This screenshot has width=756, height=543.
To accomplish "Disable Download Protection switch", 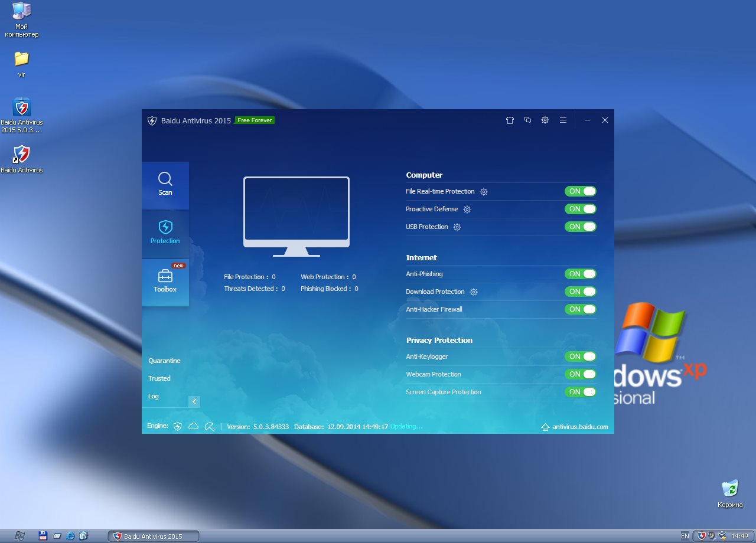I will [581, 292].
